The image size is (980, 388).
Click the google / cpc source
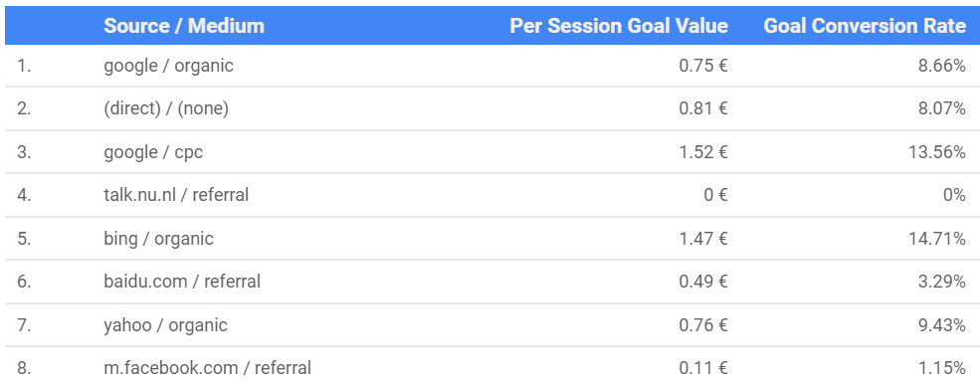coord(153,152)
